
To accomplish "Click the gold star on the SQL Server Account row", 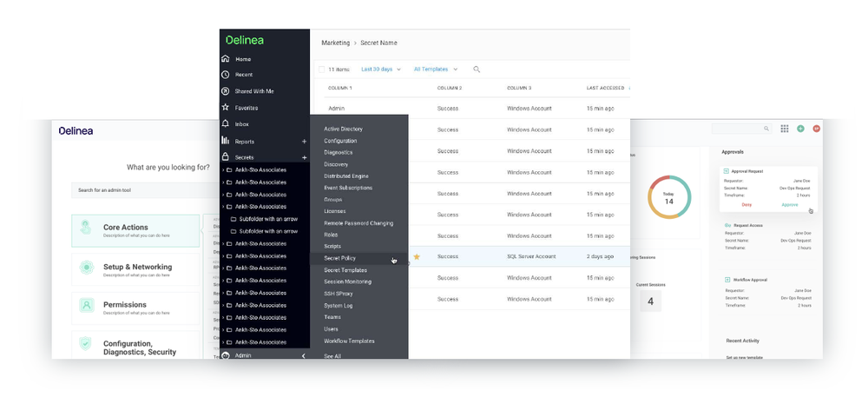I will [417, 256].
